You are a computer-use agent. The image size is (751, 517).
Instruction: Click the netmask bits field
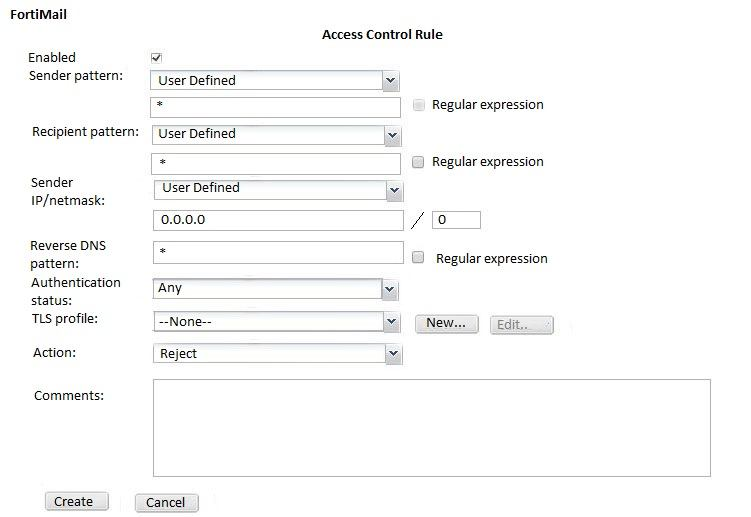[x=456, y=220]
